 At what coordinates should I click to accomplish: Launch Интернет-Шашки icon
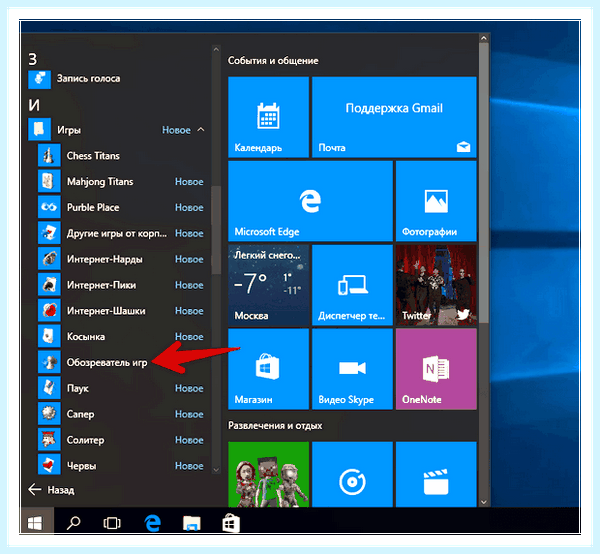(49, 311)
